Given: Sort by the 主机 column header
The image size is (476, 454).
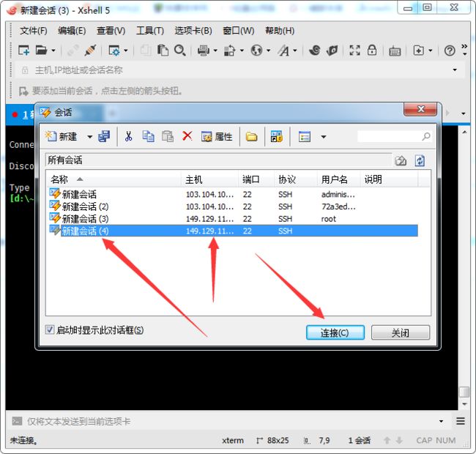Looking at the screenshot, I should (209, 179).
